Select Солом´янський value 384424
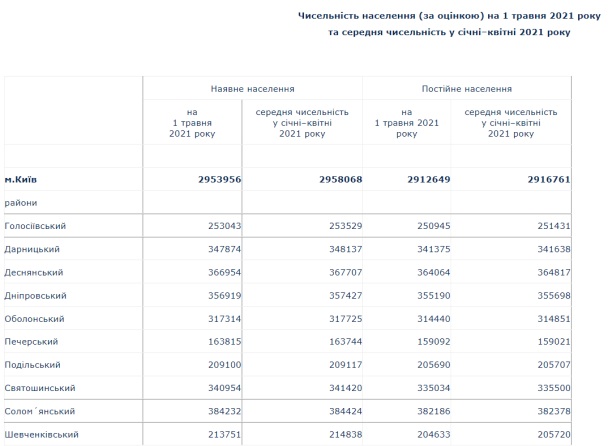This screenshot has height=446, width=608. pyautogui.click(x=345, y=411)
